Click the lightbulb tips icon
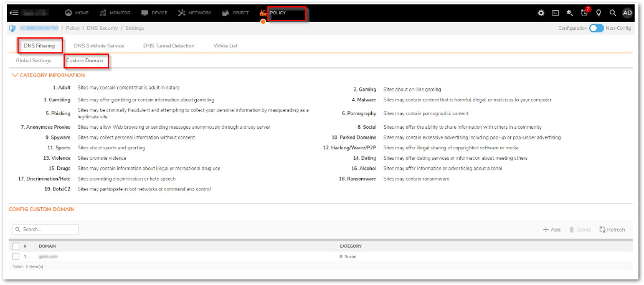This screenshot has width=644, height=285. (599, 12)
